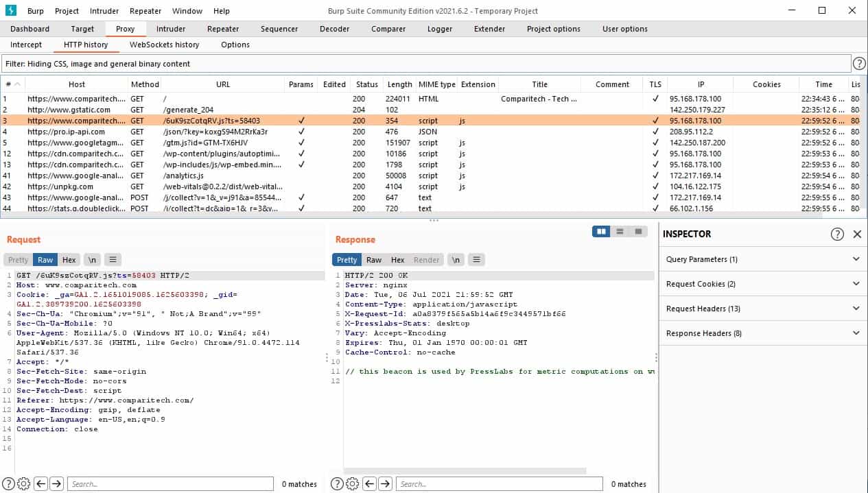This screenshot has height=493, width=868.
Task: Open help for the HTTP history filter
Action: [x=858, y=64]
